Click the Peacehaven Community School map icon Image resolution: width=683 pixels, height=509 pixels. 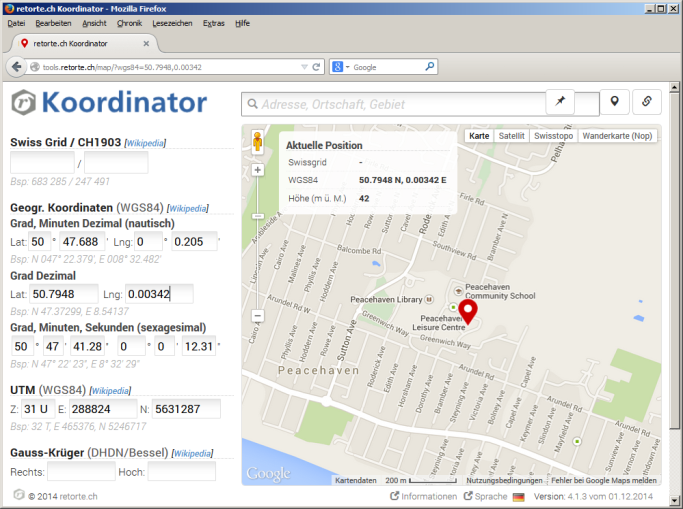458,291
